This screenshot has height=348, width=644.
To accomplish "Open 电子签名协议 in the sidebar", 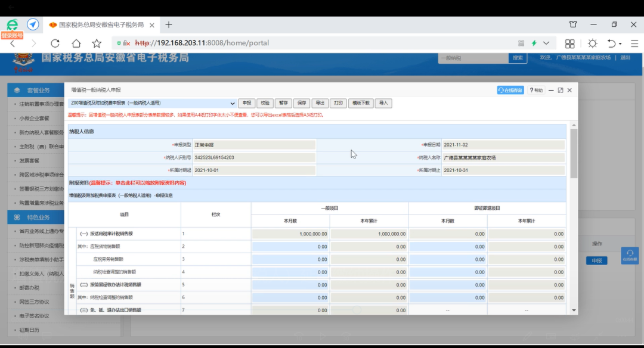I will (x=34, y=316).
